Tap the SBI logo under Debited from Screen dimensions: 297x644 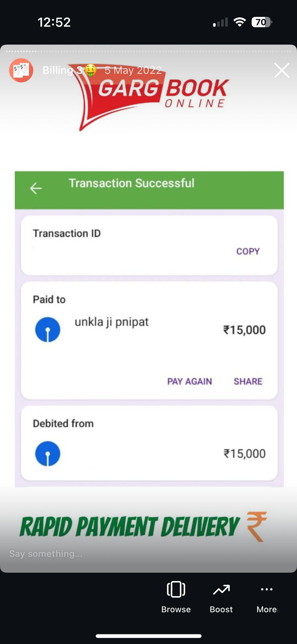[x=47, y=454]
